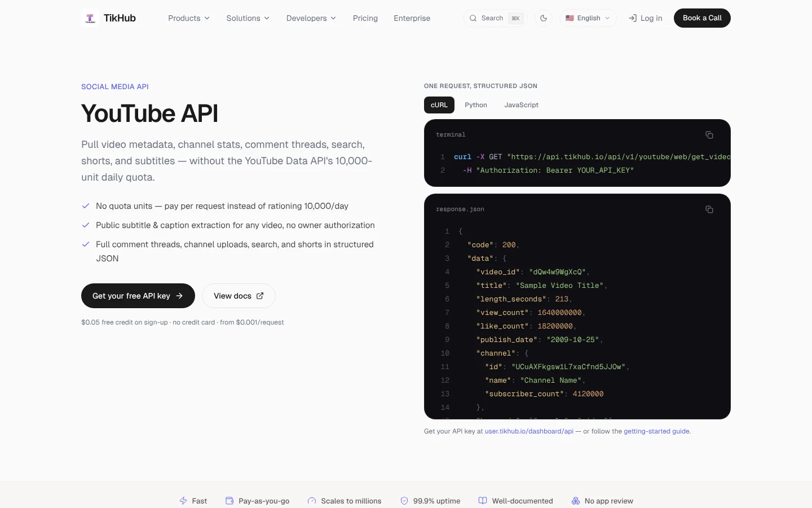Image resolution: width=812 pixels, height=508 pixels.
Task: Click the arrow icon in Get your free API key
Action: click(179, 296)
